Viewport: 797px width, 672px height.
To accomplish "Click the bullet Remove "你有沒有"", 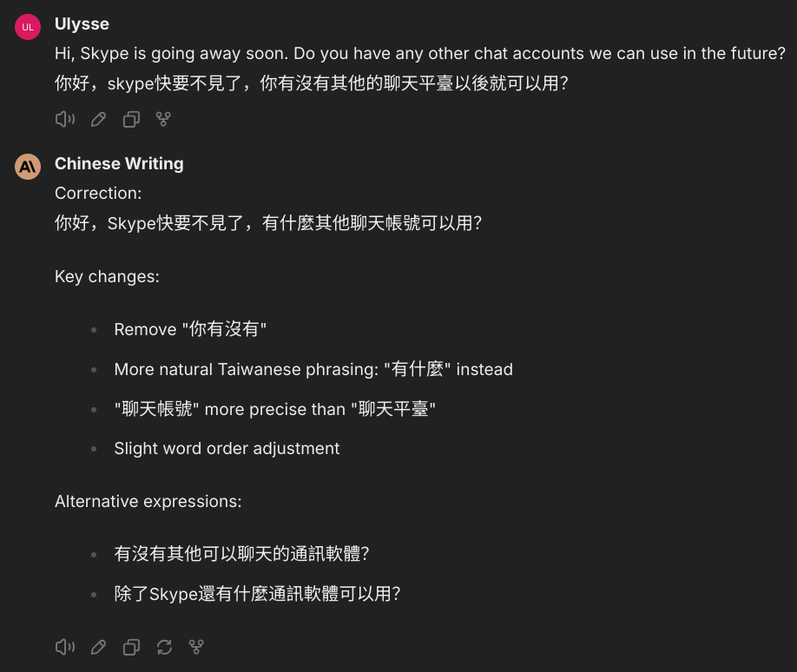I will pos(190,329).
